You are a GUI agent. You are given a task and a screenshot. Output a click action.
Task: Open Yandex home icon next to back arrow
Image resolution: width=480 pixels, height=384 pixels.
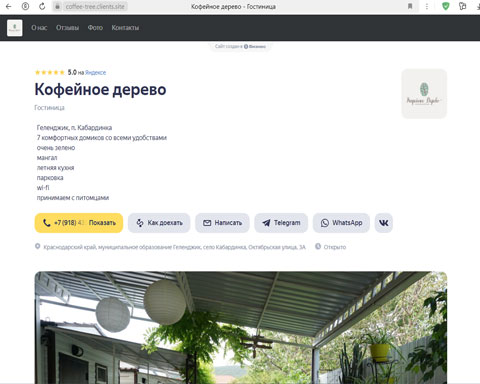[x=25, y=6]
